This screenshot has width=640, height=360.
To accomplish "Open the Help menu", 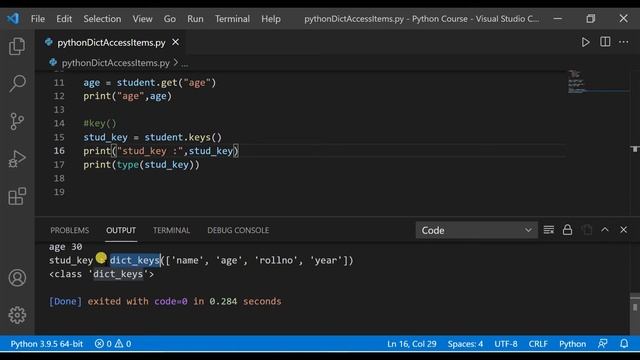I will point(271,19).
